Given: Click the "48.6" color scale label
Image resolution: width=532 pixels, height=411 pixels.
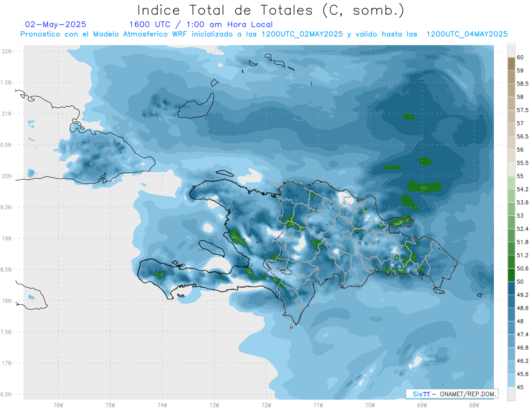Looking at the screenshot, I should pyautogui.click(x=523, y=308).
